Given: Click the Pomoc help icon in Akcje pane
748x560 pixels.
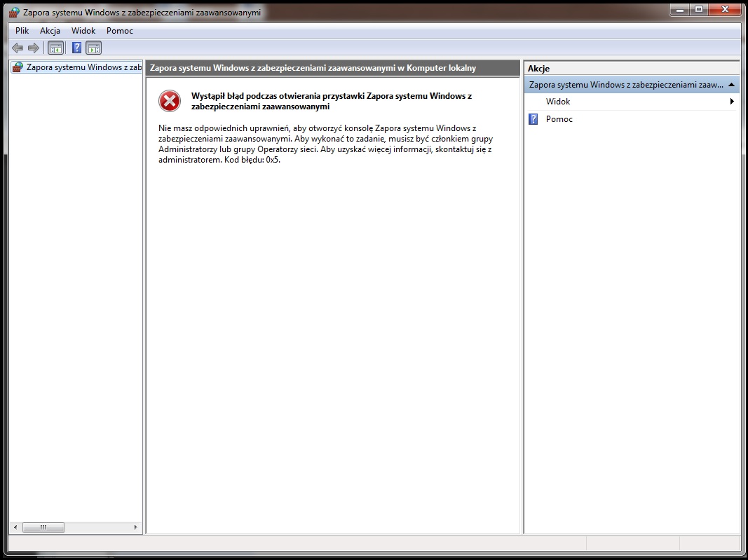Looking at the screenshot, I should pos(533,118).
